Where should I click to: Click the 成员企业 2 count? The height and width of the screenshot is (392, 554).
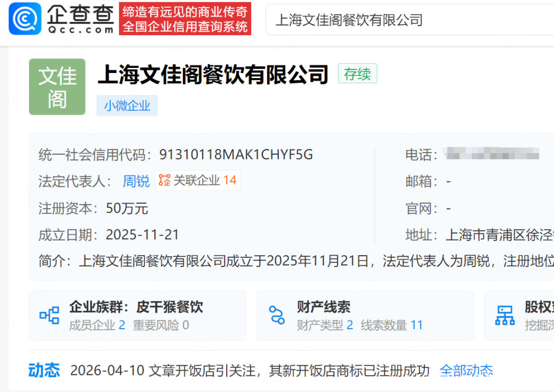(x=122, y=325)
